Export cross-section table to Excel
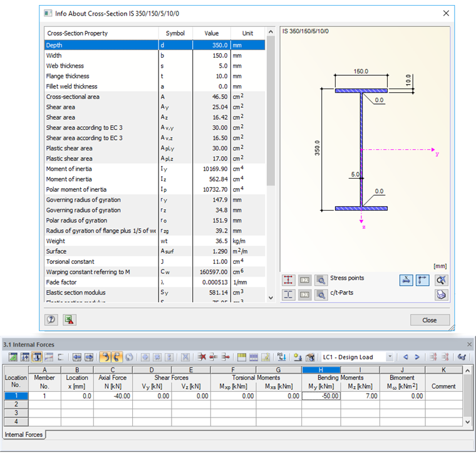476x457 pixels. [70, 320]
